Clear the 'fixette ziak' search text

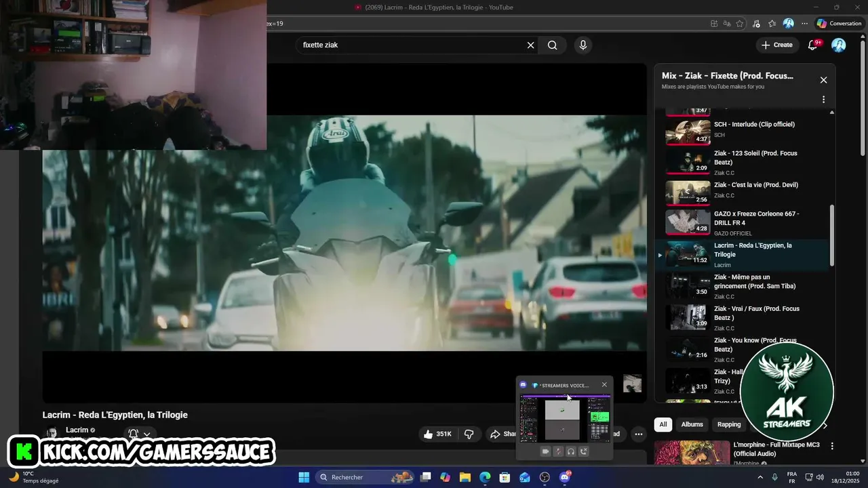tap(531, 45)
